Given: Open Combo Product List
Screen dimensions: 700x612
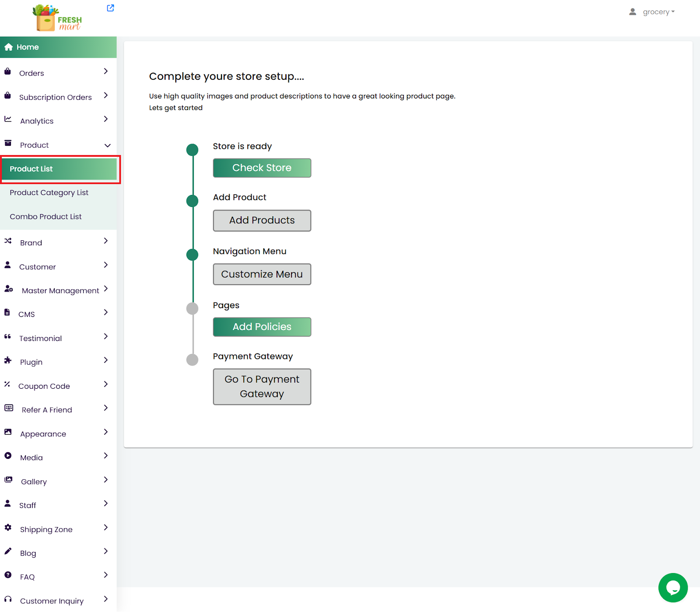Looking at the screenshot, I should pos(45,217).
